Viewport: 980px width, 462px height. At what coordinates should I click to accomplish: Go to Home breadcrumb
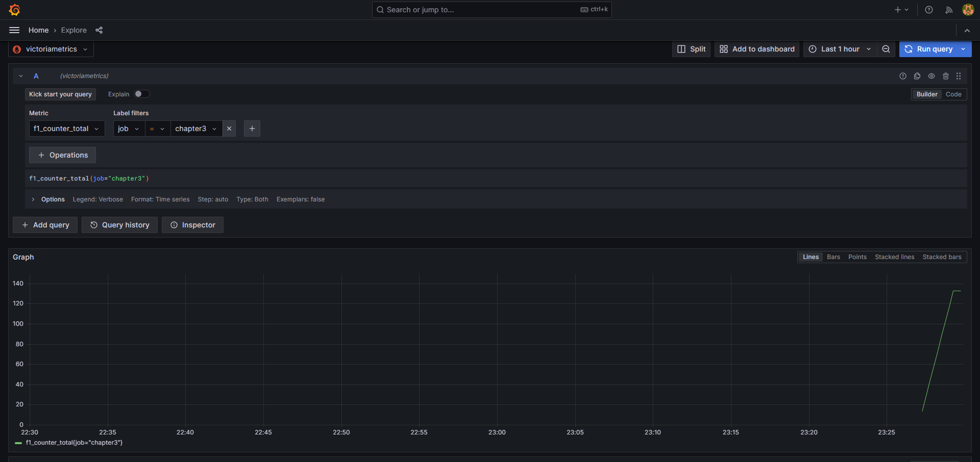click(x=38, y=30)
